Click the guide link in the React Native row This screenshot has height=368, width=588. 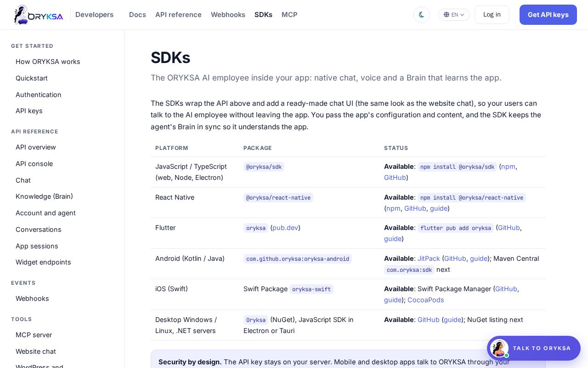tap(439, 208)
